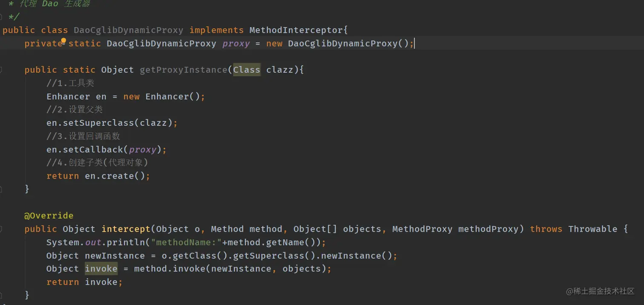This screenshot has height=305, width=644.
Task: Click the yellow lightbulb intention icon
Action: [63, 41]
